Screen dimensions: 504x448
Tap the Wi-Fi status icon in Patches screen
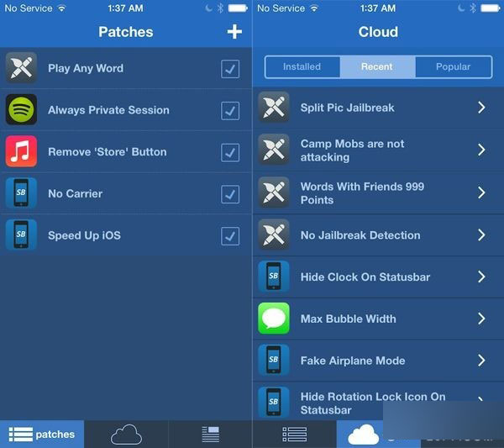61,8
